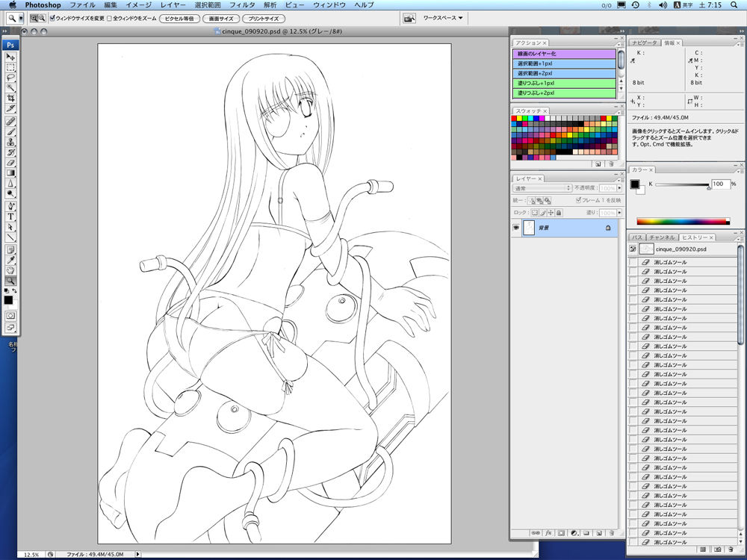Toggle lock position in Layers panel

pos(551,213)
